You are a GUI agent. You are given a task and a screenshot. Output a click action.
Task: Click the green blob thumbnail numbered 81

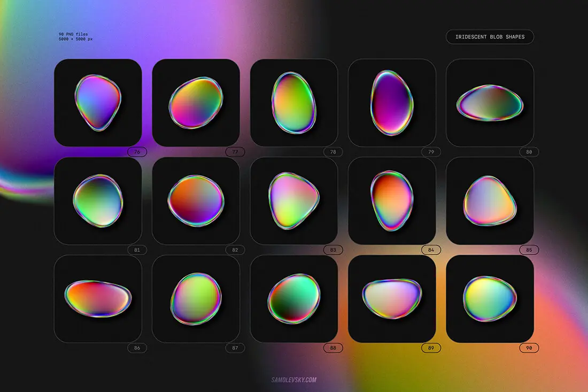(x=98, y=201)
